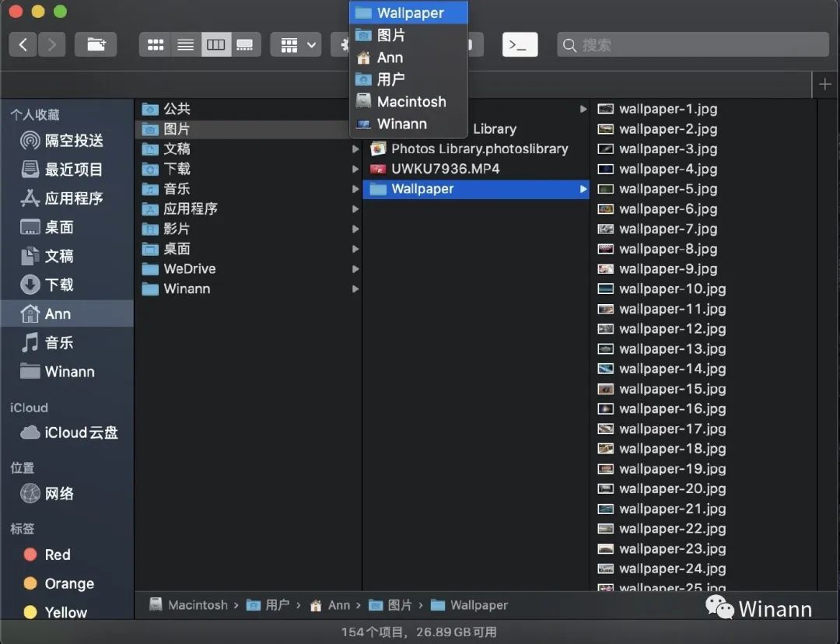Click the new folder toolbar icon
Image resolution: width=840 pixels, height=644 pixels.
pos(96,44)
